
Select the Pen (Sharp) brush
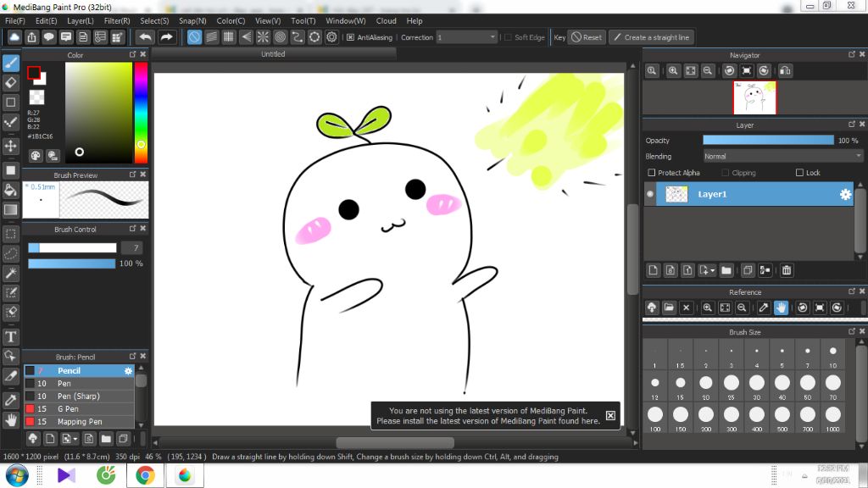pos(79,396)
